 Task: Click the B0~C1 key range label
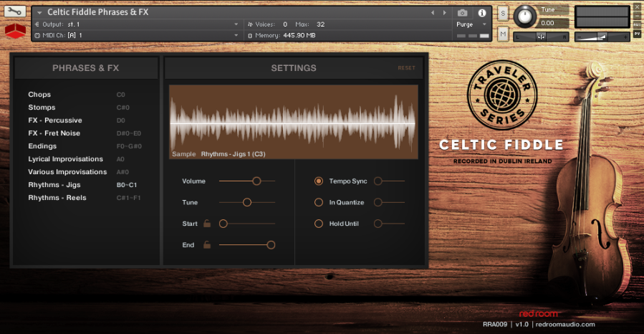[x=127, y=185]
